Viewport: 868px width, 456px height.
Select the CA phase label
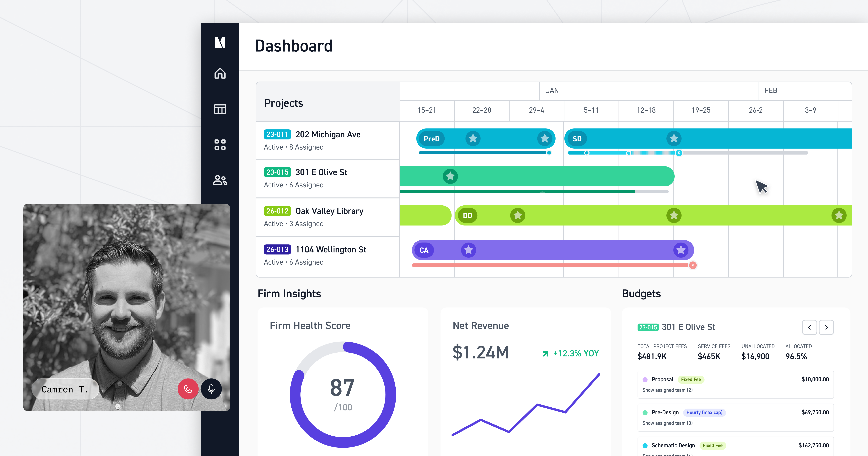click(x=424, y=250)
